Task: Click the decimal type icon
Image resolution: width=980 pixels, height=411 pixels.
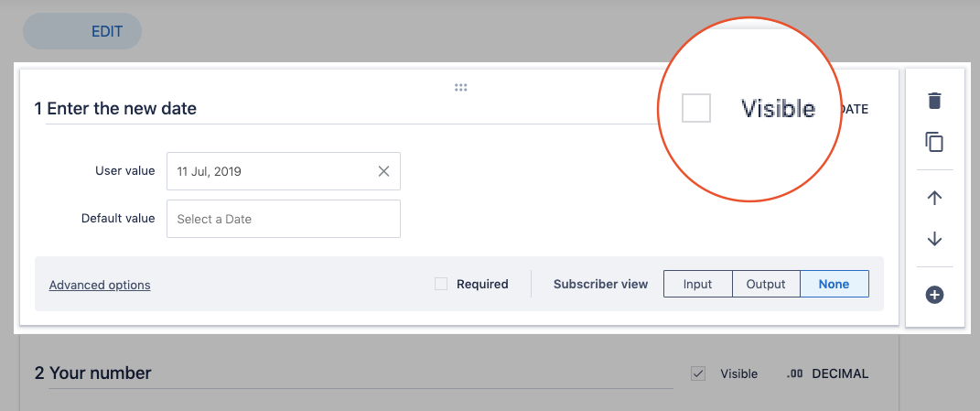Action: pyautogui.click(x=795, y=373)
